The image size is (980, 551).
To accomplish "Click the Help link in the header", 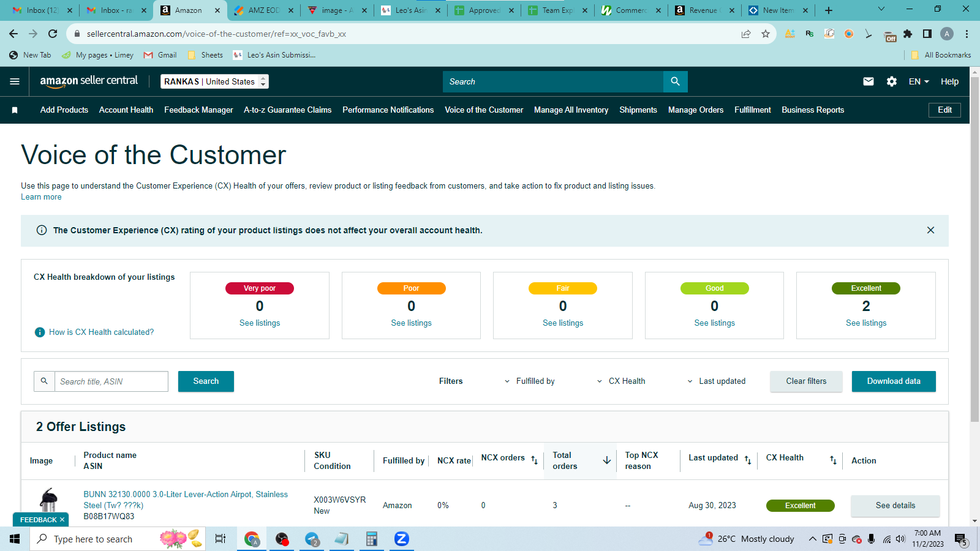I will click(949, 81).
